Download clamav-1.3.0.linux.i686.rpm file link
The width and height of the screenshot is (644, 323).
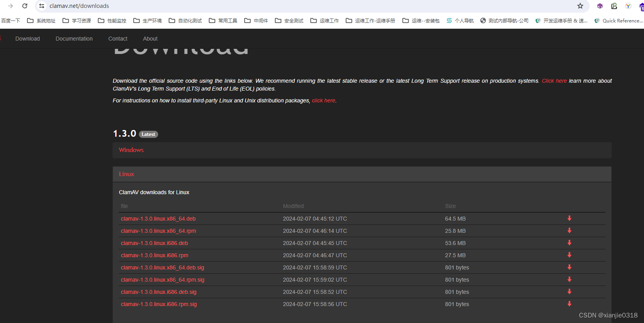click(155, 255)
